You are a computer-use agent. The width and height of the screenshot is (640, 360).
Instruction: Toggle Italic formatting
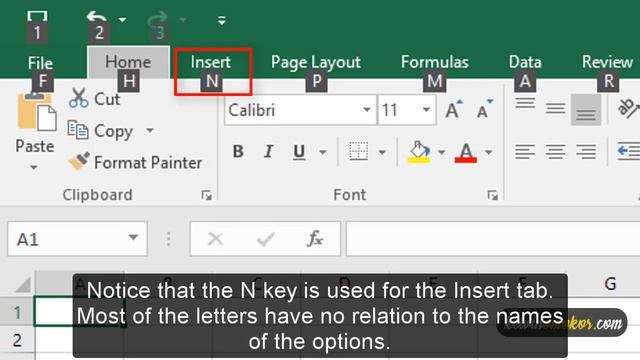268,152
